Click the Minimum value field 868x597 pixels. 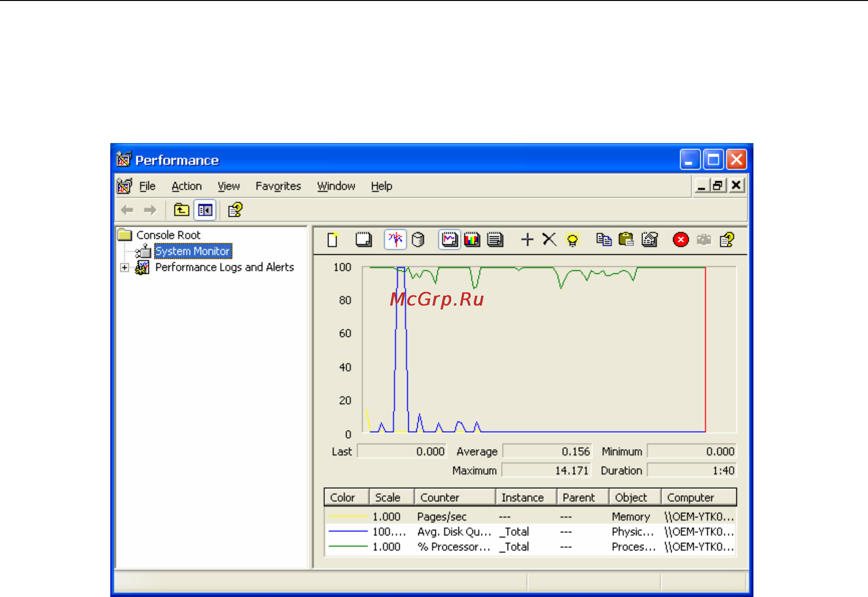692,451
